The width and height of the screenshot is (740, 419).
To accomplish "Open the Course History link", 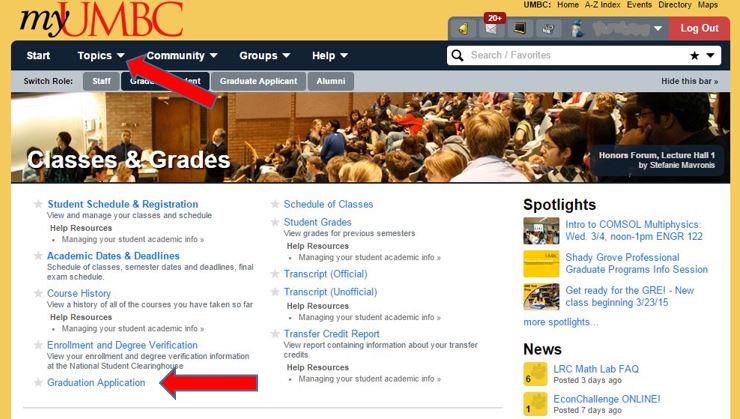I will [x=79, y=293].
